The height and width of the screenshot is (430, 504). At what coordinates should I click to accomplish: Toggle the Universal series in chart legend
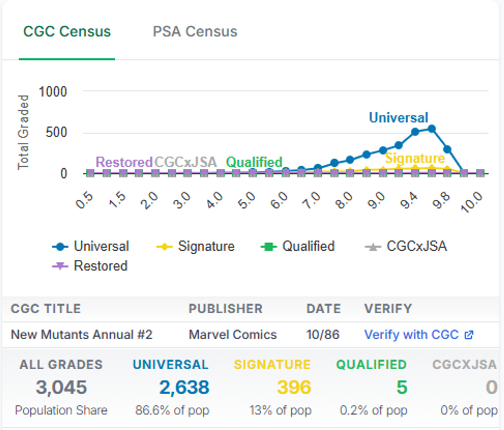pos(91,246)
